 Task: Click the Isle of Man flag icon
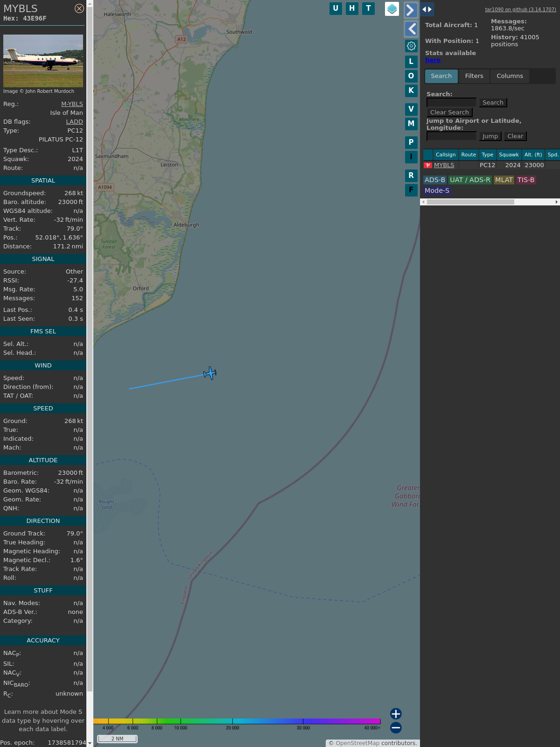click(x=428, y=165)
